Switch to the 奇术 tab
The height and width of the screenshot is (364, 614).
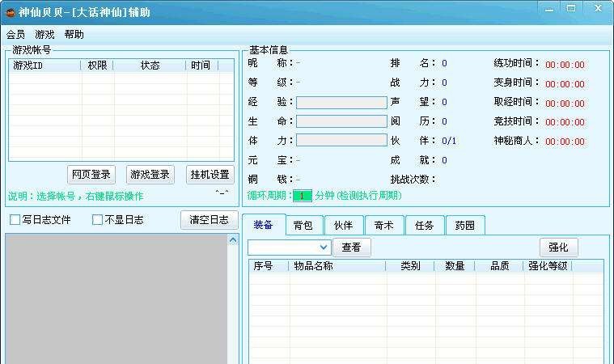[x=383, y=226]
